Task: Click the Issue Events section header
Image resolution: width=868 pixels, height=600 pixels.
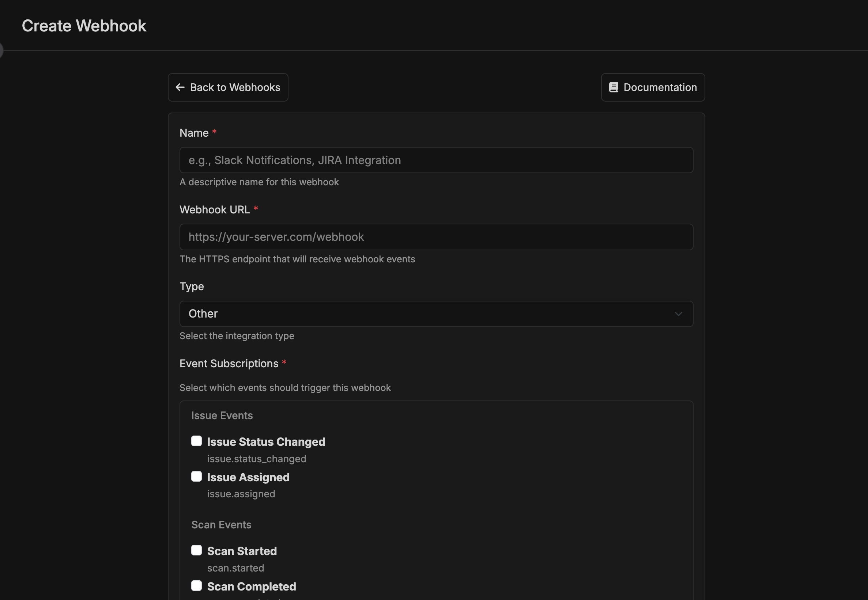Action: [x=222, y=415]
